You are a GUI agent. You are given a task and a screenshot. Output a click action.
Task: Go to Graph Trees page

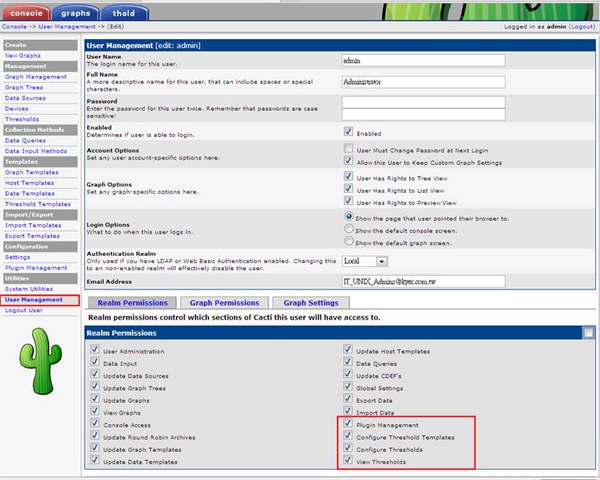tap(24, 87)
